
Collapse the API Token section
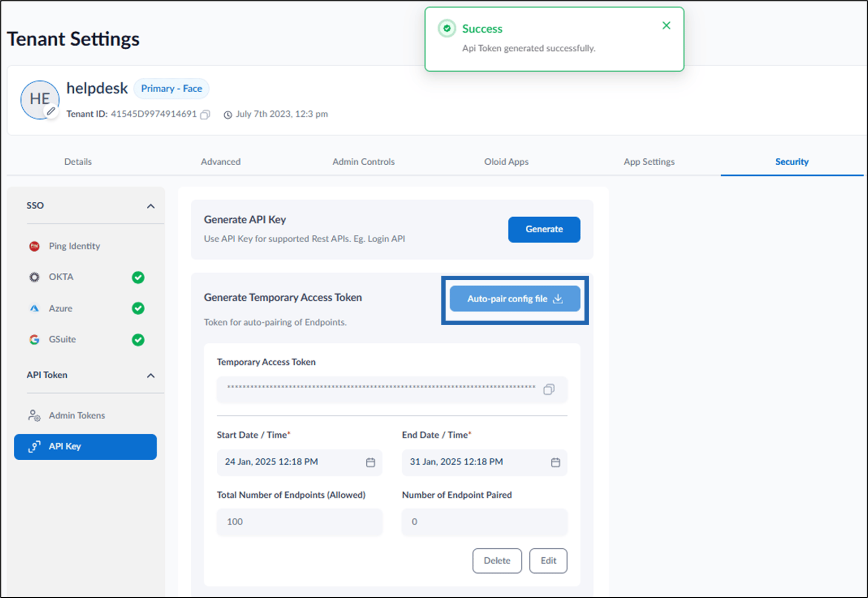[x=151, y=376]
